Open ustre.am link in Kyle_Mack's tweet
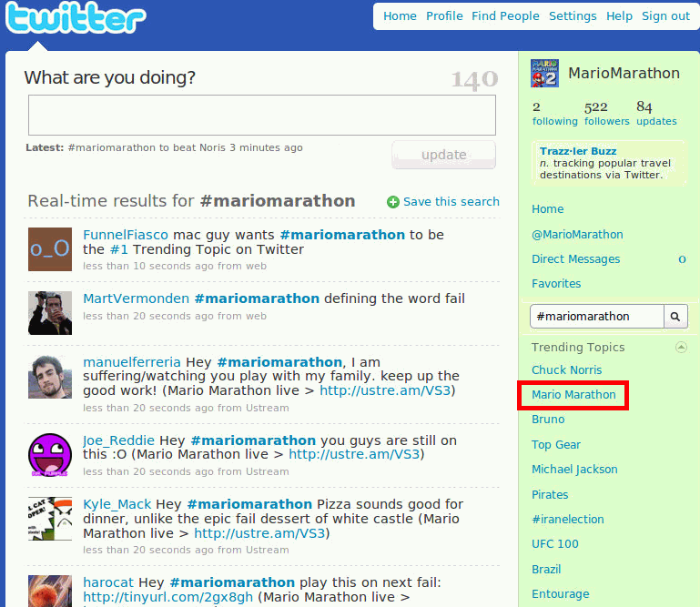 (x=259, y=533)
